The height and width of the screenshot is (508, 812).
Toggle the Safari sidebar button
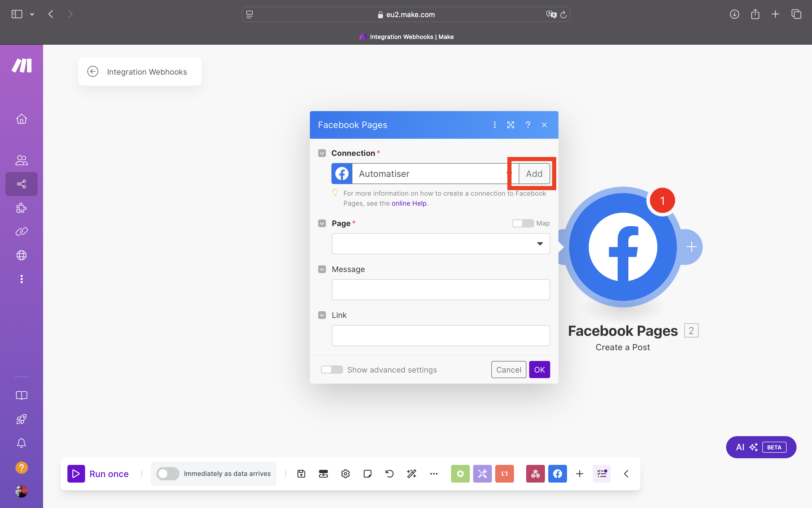coord(17,14)
